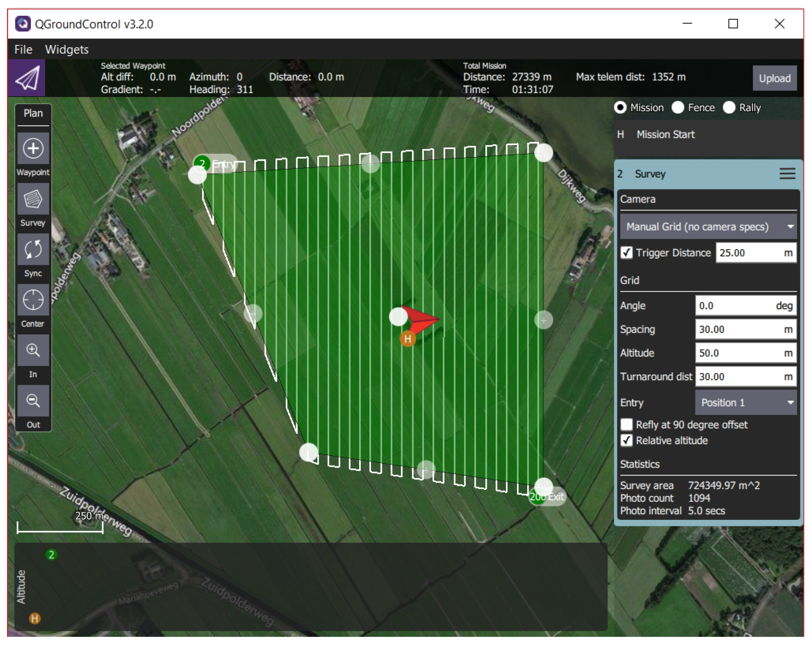Enable Refly at 90 degree offset
The height and width of the screenshot is (645, 812).
626,424
